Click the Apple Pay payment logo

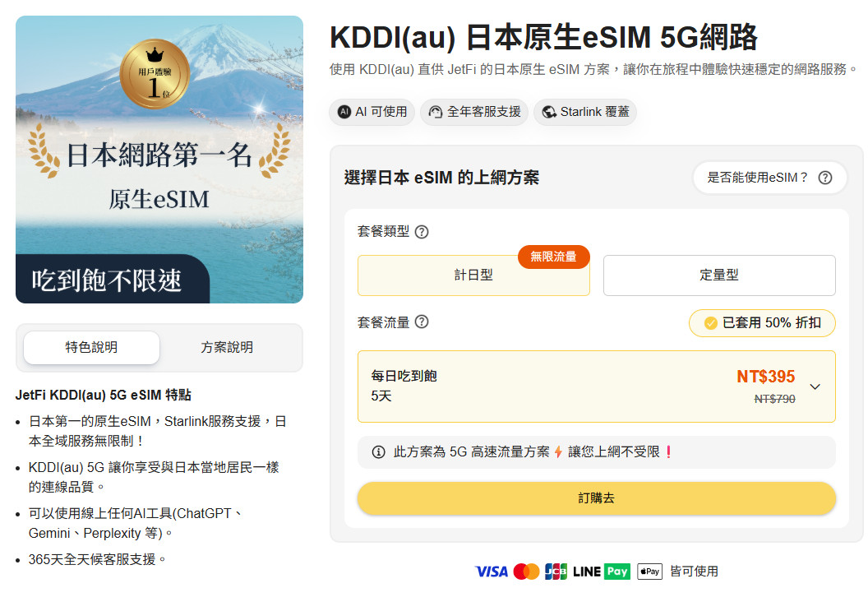[649, 571]
